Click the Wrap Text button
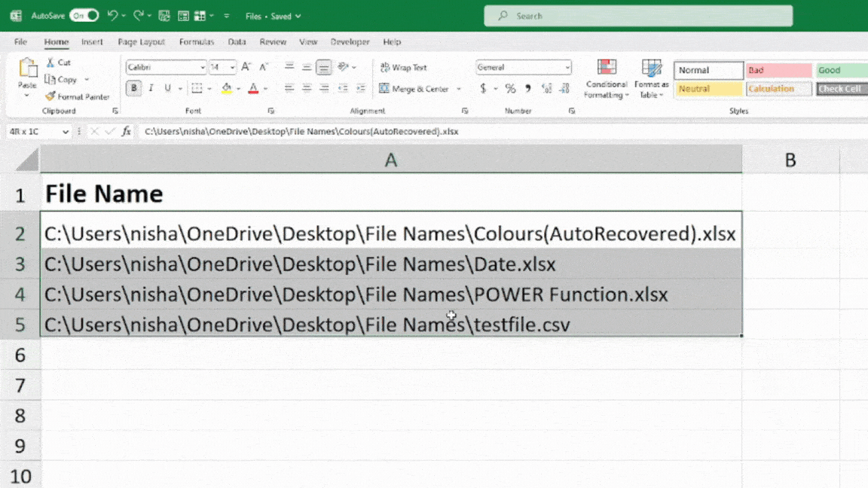This screenshot has width=868, height=488. pyautogui.click(x=404, y=66)
